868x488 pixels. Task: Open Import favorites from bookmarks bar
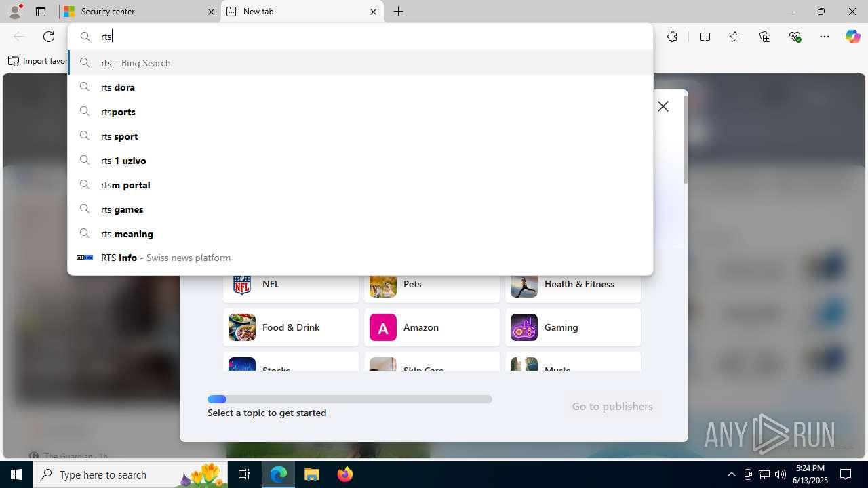click(38, 61)
